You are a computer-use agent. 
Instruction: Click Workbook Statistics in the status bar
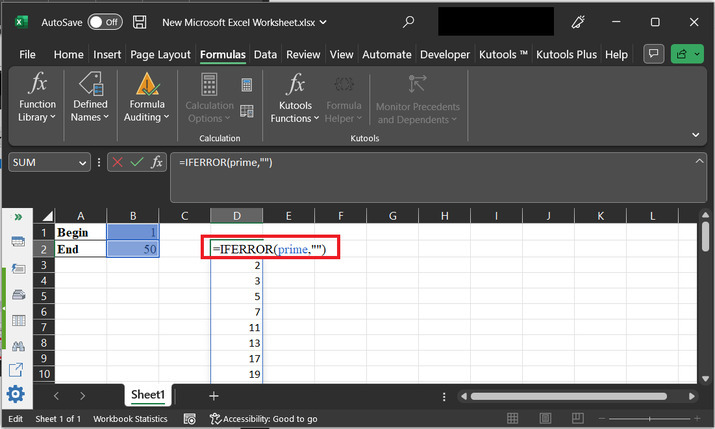130,419
